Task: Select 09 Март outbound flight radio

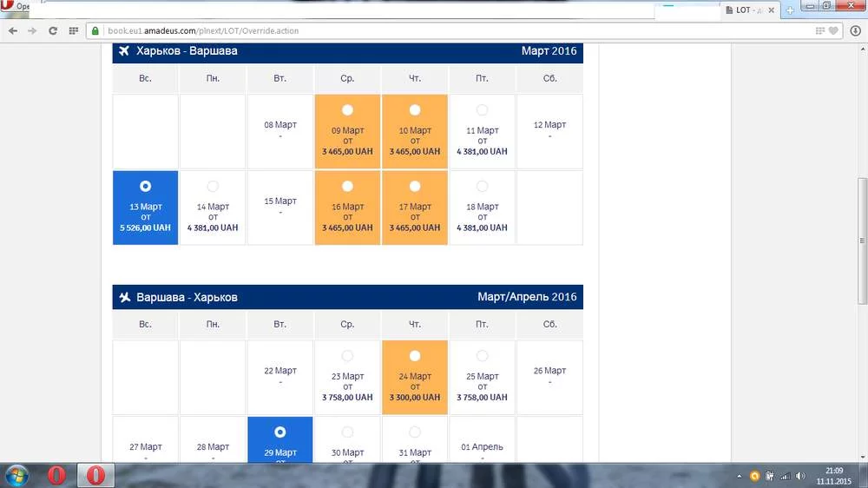Action: [347, 110]
